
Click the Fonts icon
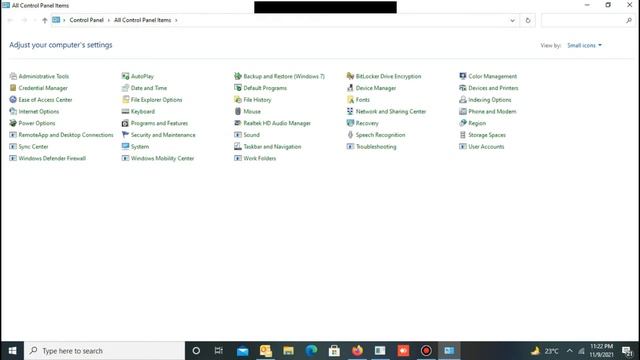click(x=350, y=100)
